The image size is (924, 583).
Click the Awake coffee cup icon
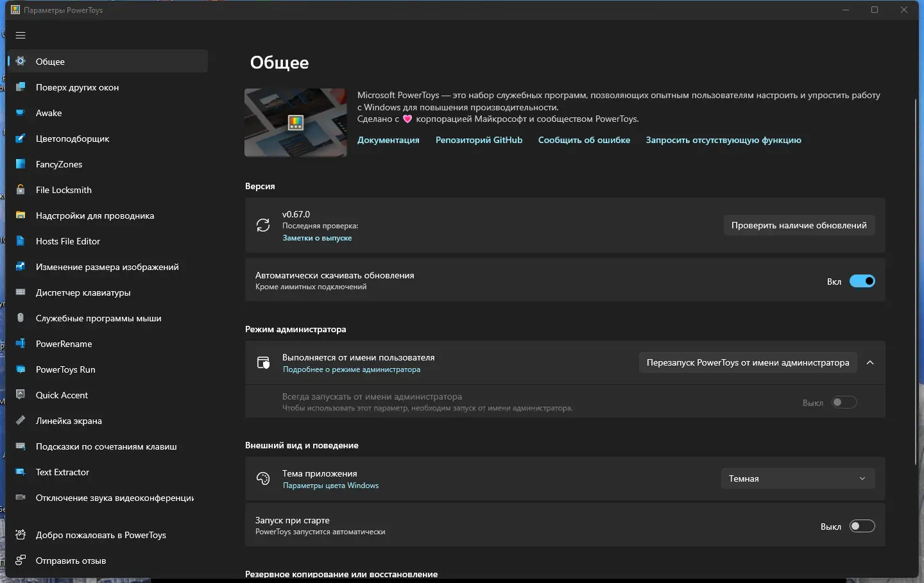(x=21, y=113)
